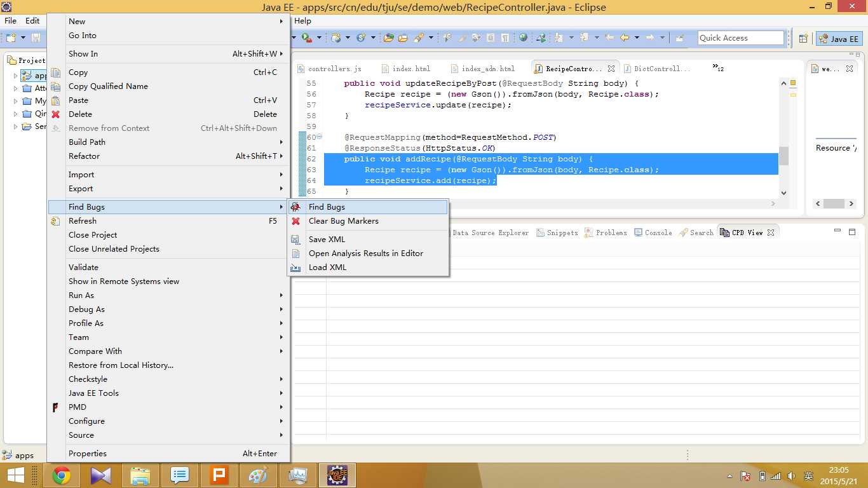Open Visual Studio from the taskbar
The image size is (868, 488).
coord(101,475)
